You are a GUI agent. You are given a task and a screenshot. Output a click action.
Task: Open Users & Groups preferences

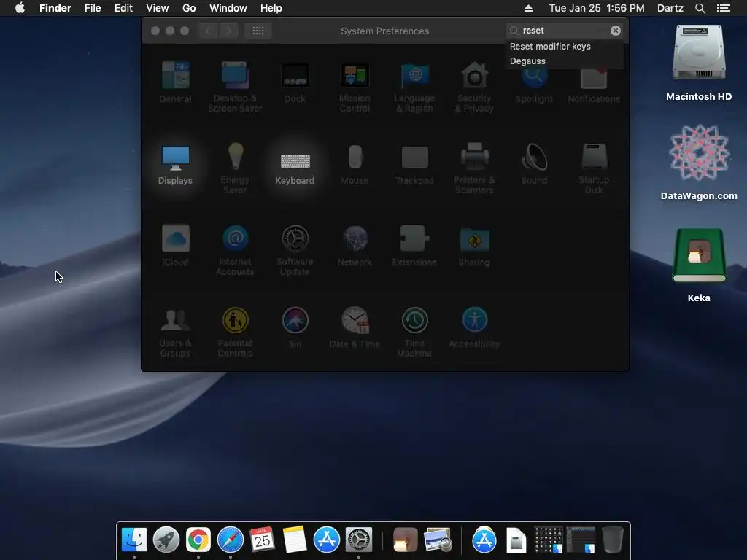(175, 332)
